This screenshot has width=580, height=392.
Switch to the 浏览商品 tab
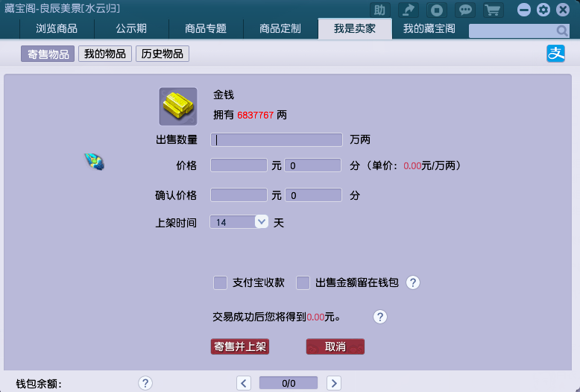[x=57, y=28]
